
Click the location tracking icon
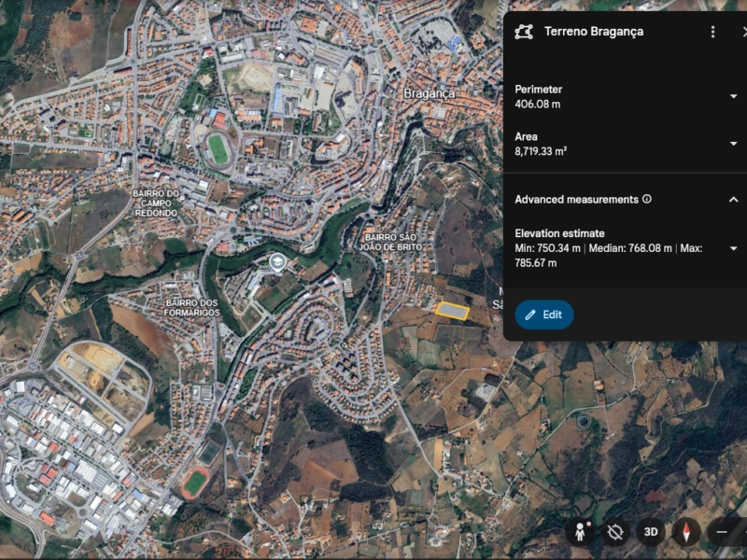point(614,532)
